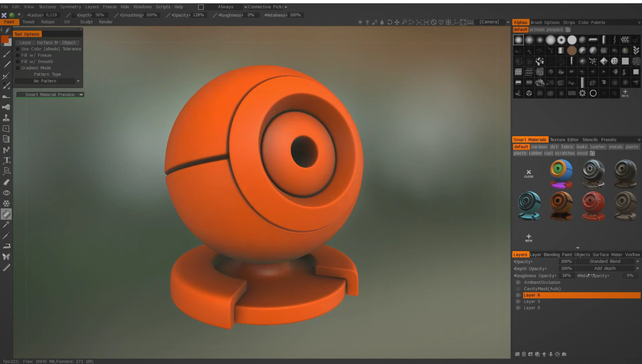Toggle AmbientOcclusion layer visibility
Image resolution: width=642 pixels, height=364 pixels.
518,282
